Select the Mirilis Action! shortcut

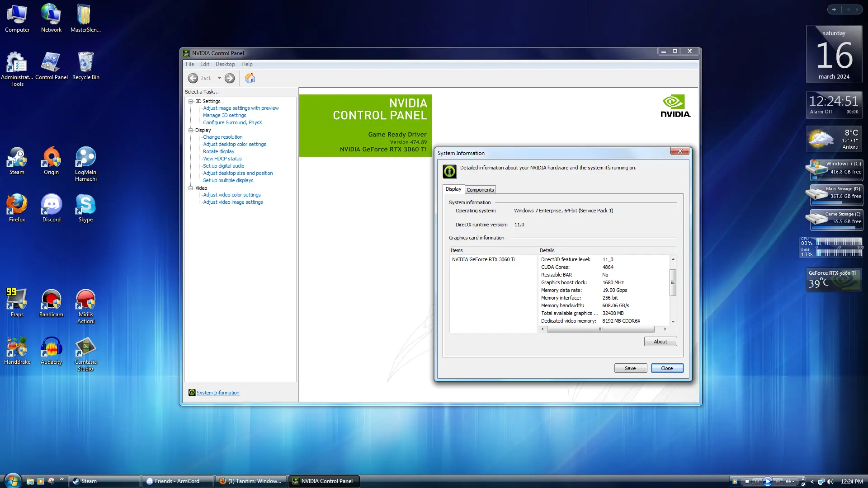click(x=85, y=307)
